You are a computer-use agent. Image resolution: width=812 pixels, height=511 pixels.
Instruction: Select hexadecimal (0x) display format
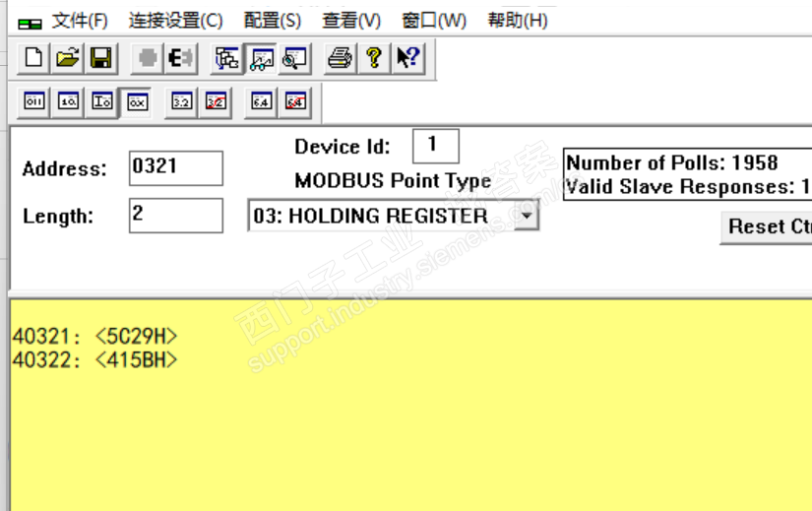tap(137, 102)
